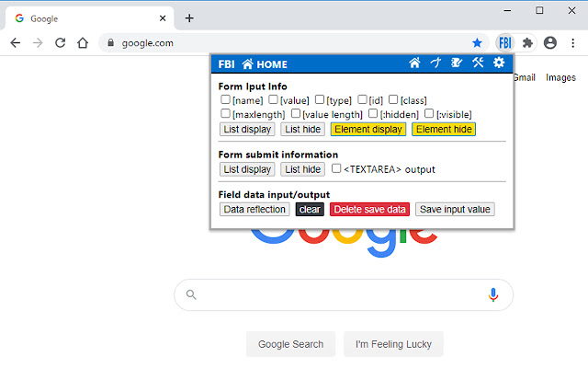Open Chrome extensions puzzle icon
The height and width of the screenshot is (368, 588).
(527, 43)
